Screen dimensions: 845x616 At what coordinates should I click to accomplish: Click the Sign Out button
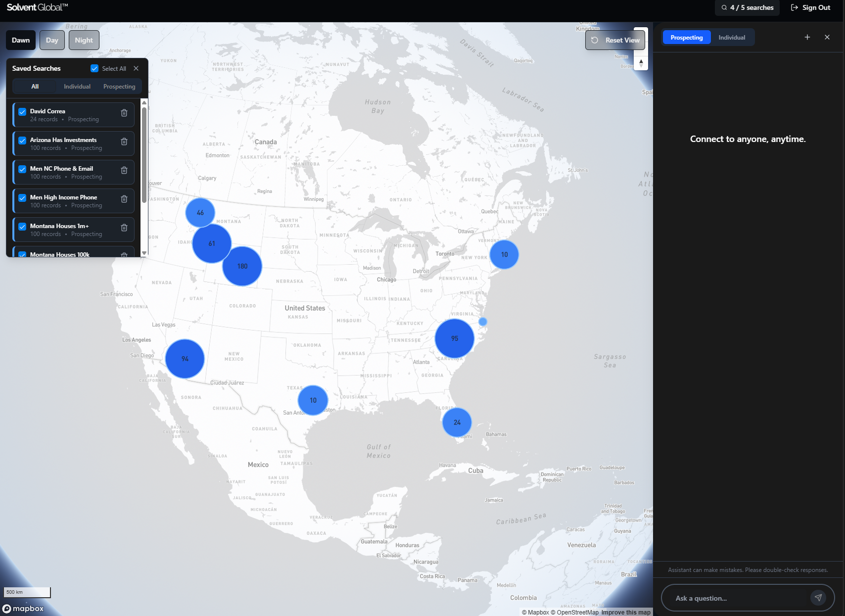810,8
